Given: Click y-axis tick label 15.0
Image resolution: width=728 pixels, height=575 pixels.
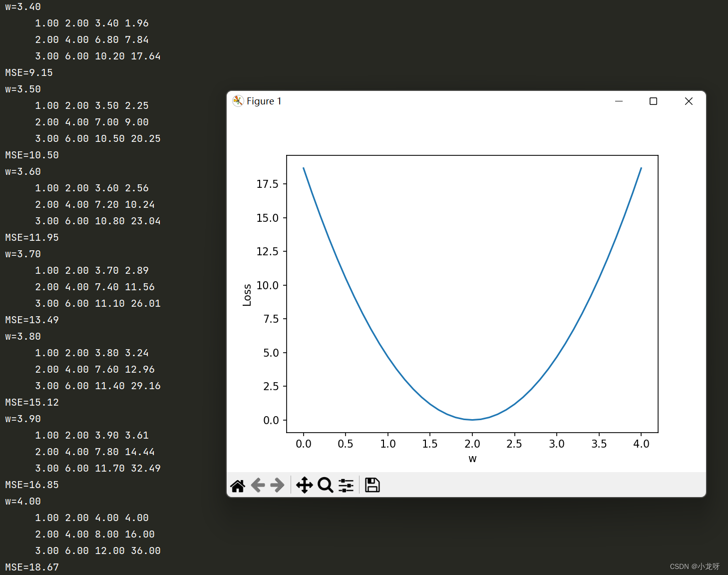Looking at the screenshot, I should tap(268, 218).
